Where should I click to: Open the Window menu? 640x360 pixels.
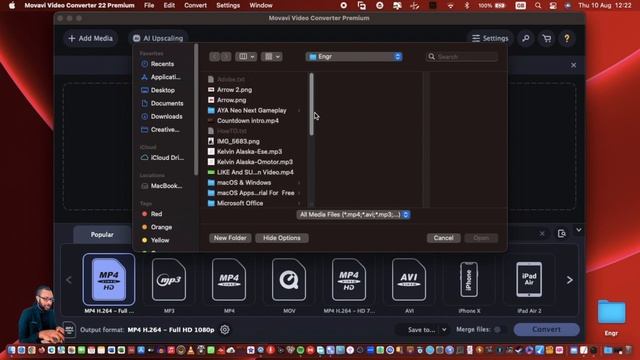(260, 5)
